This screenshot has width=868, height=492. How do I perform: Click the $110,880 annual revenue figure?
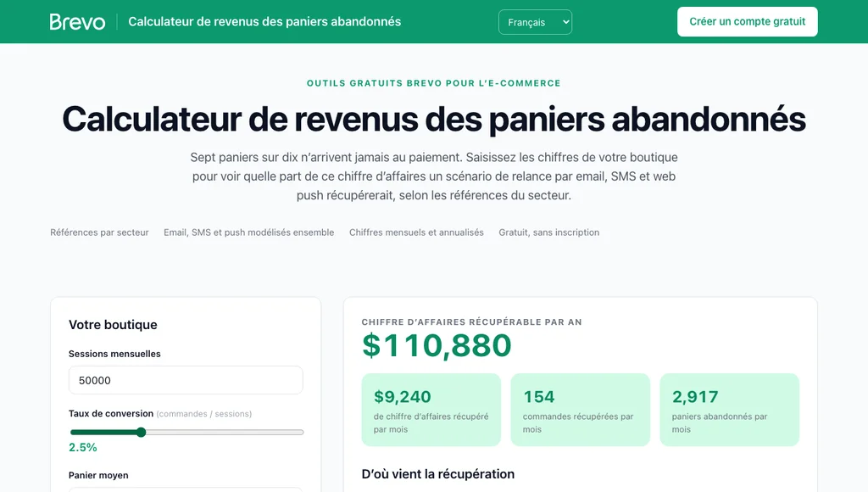(x=437, y=345)
